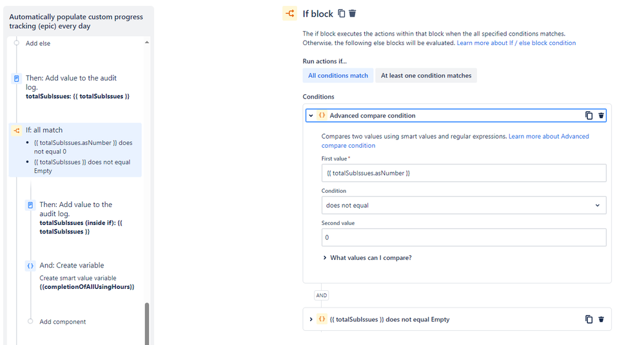Expand the totalSubIssues does not equal Empty condition
644x345 pixels.
click(x=311, y=319)
